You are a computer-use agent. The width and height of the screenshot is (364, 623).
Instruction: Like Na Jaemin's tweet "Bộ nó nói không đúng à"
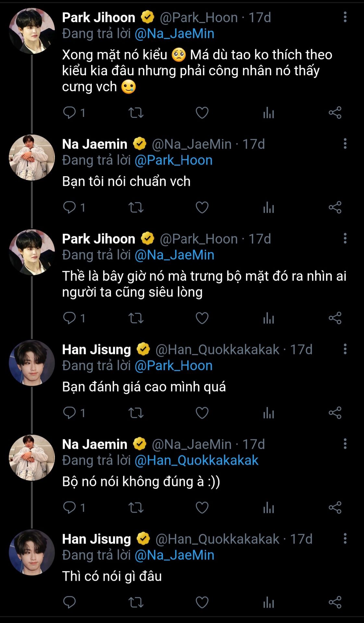(202, 507)
